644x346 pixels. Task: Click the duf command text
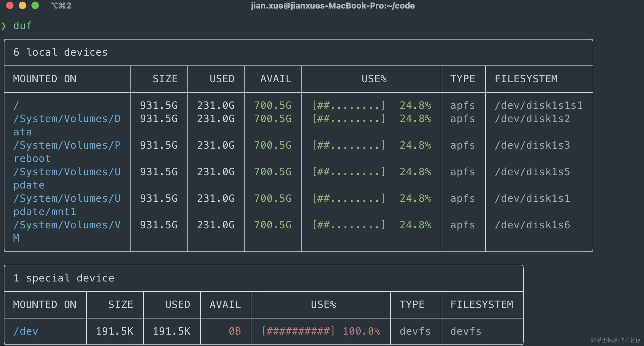point(22,26)
